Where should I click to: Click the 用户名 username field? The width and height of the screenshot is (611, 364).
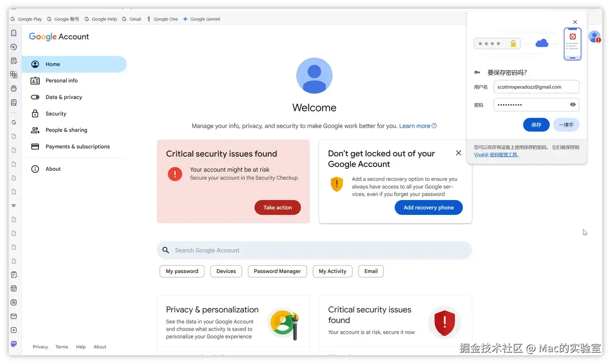pyautogui.click(x=536, y=87)
